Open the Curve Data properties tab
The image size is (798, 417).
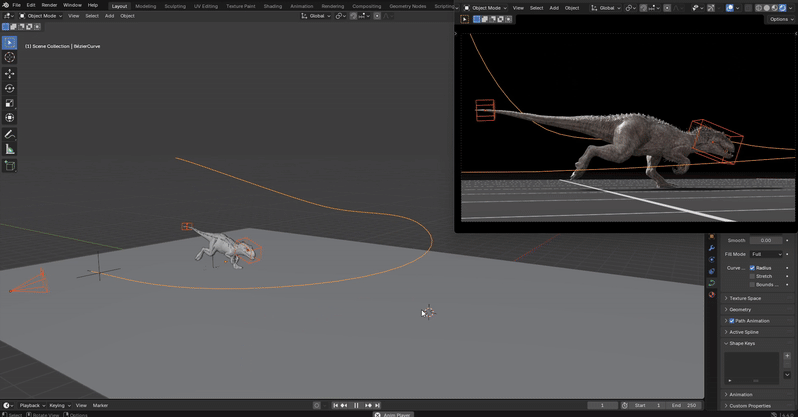(711, 283)
